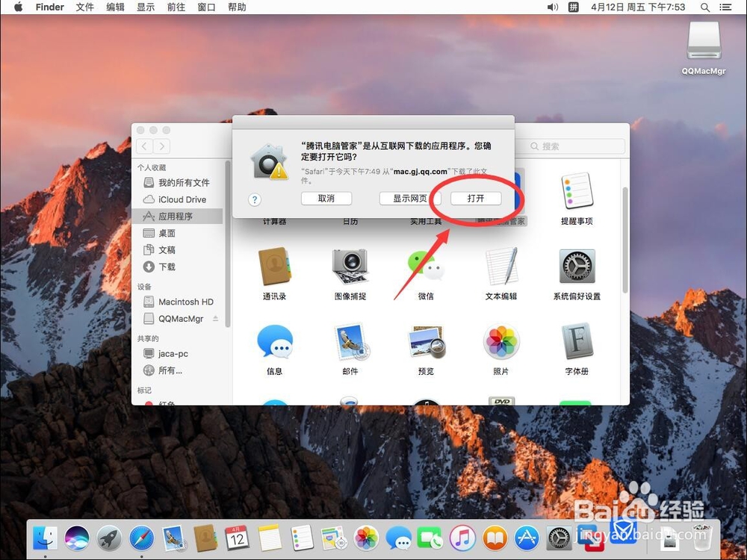Screen dimensions: 747x560
Task: Open Messages from the Dock
Action: tap(398, 538)
